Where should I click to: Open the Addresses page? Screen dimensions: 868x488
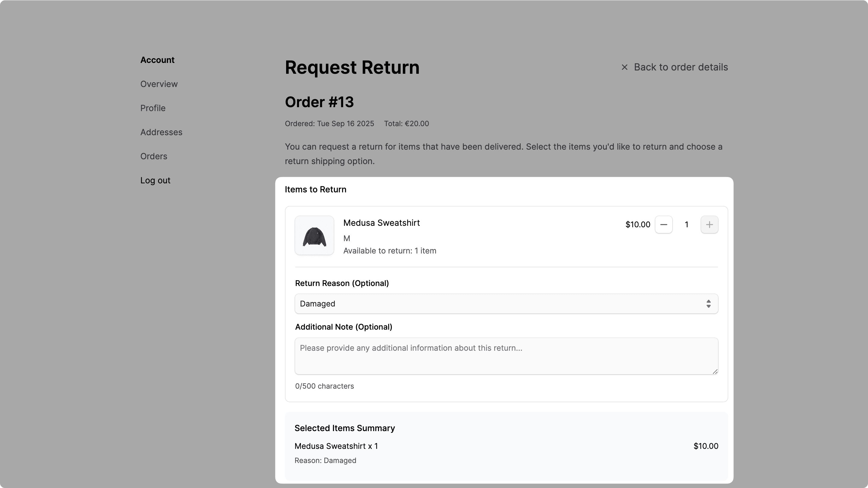point(161,132)
